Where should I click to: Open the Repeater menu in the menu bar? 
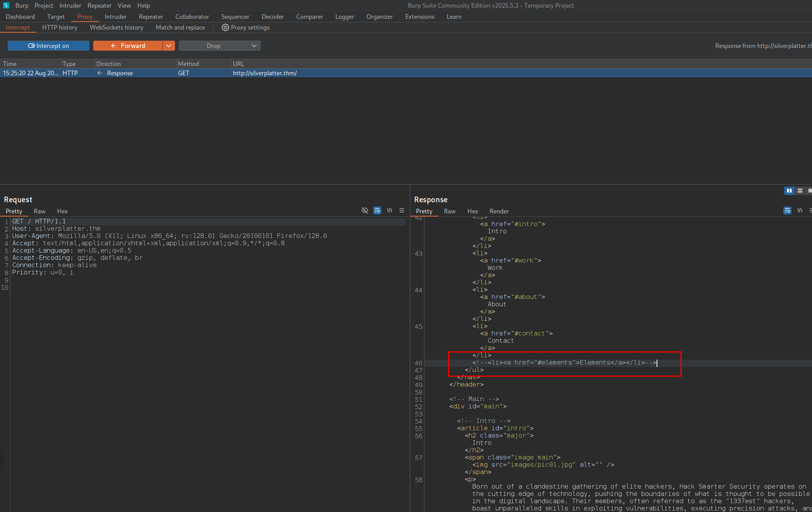pos(99,5)
